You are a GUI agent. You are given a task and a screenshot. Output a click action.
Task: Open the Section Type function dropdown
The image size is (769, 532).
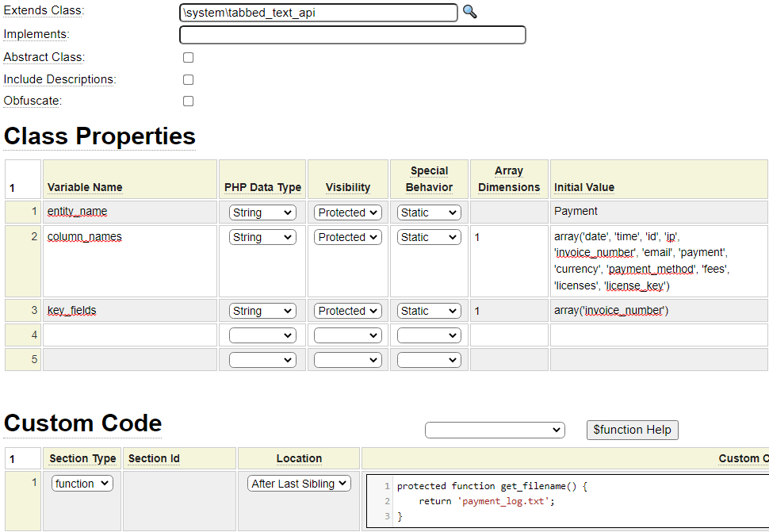(82, 484)
